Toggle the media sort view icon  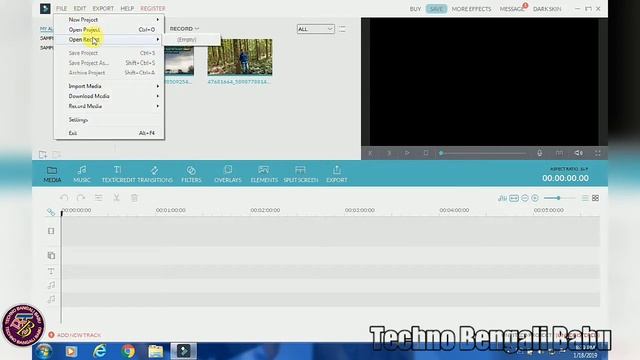tap(342, 29)
